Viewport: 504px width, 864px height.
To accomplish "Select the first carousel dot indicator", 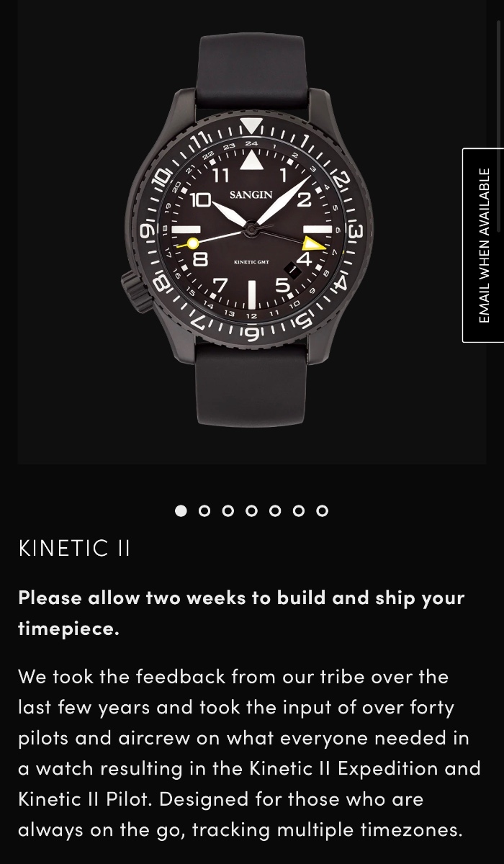I will (181, 510).
